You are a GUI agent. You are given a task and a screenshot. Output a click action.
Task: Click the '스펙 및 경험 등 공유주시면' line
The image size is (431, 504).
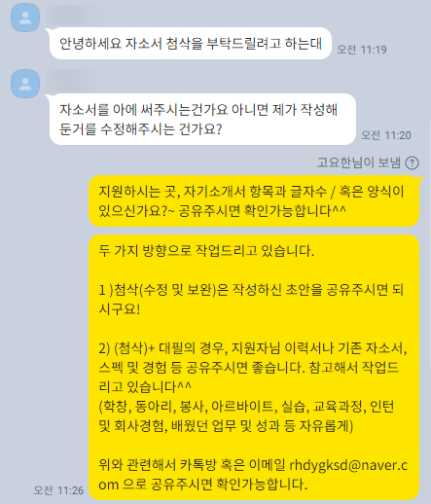249,368
